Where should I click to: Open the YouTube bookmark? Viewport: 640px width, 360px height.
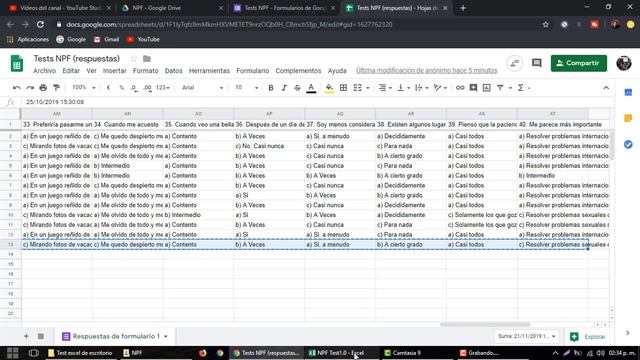143,39
